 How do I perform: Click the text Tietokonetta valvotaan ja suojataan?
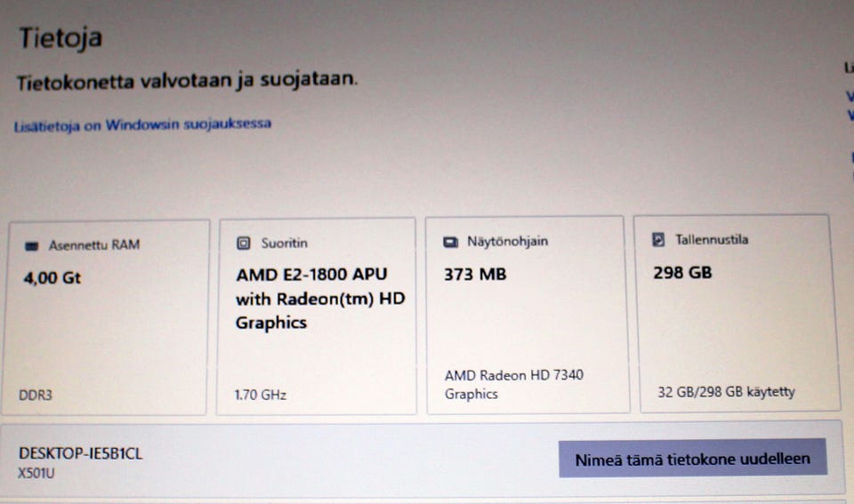coord(187,81)
